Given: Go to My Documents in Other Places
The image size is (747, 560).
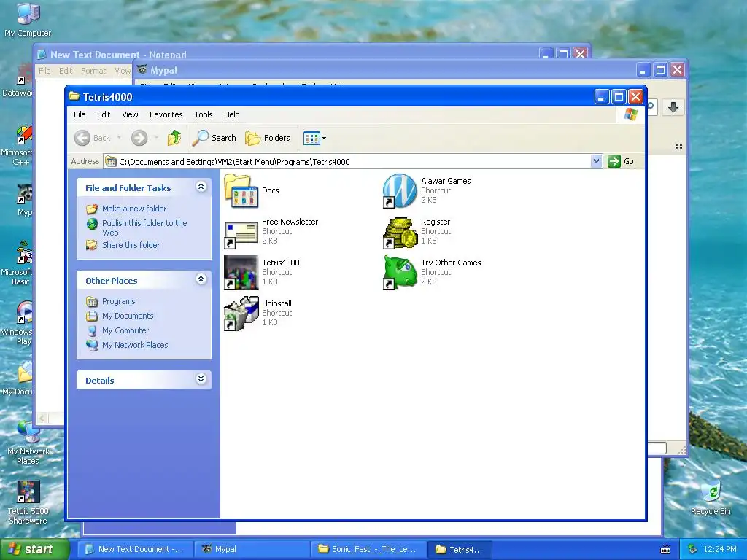Looking at the screenshot, I should 128,316.
